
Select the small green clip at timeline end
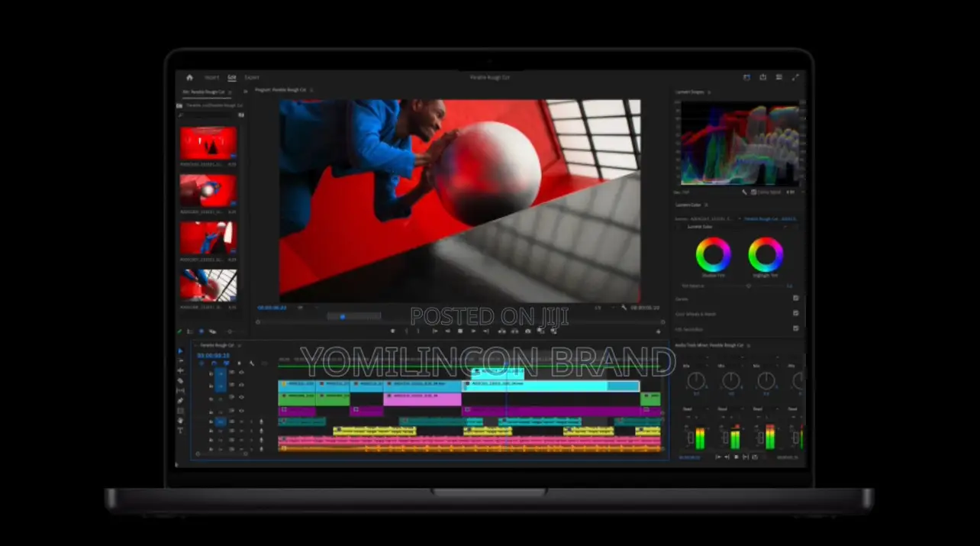(650, 399)
